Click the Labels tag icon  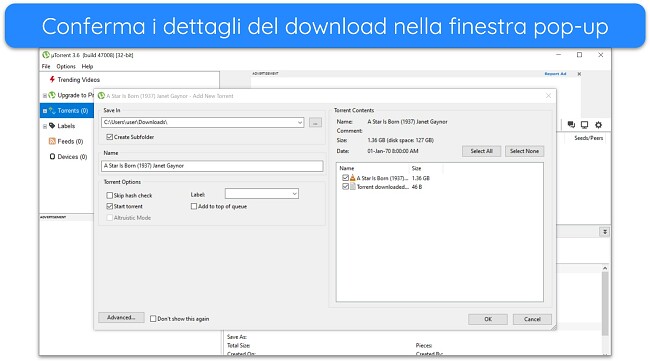(x=52, y=126)
